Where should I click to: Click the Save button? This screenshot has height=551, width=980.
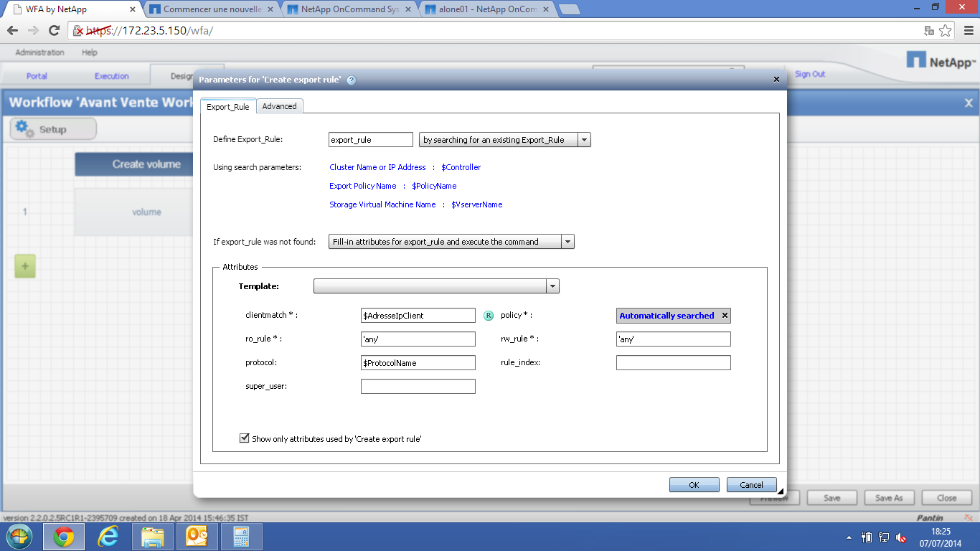tap(832, 498)
